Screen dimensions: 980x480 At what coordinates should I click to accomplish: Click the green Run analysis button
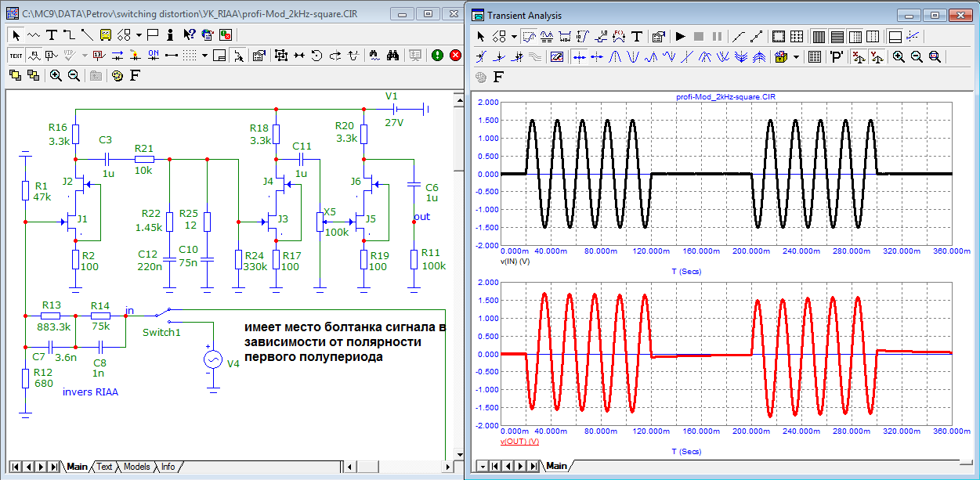coord(437,55)
